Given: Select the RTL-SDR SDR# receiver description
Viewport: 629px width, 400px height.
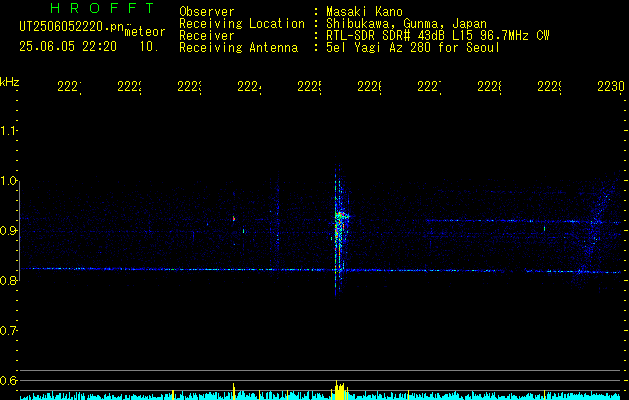Looking at the screenshot, I should (x=438, y=36).
